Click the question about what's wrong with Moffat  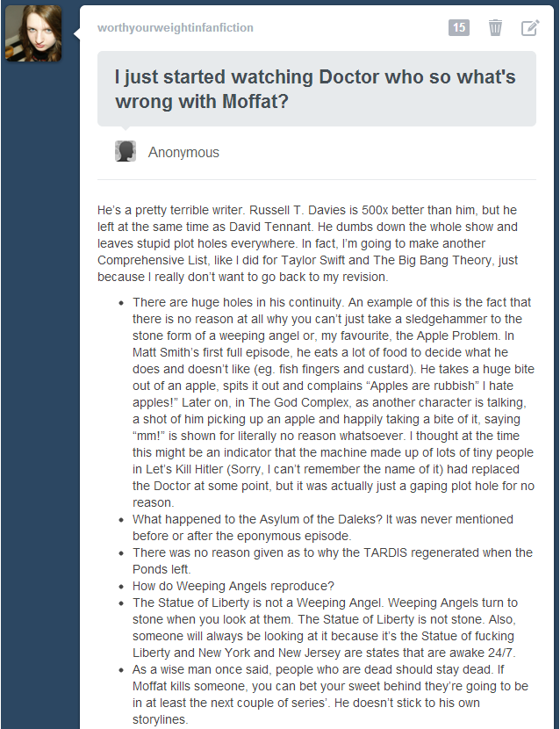pos(315,89)
